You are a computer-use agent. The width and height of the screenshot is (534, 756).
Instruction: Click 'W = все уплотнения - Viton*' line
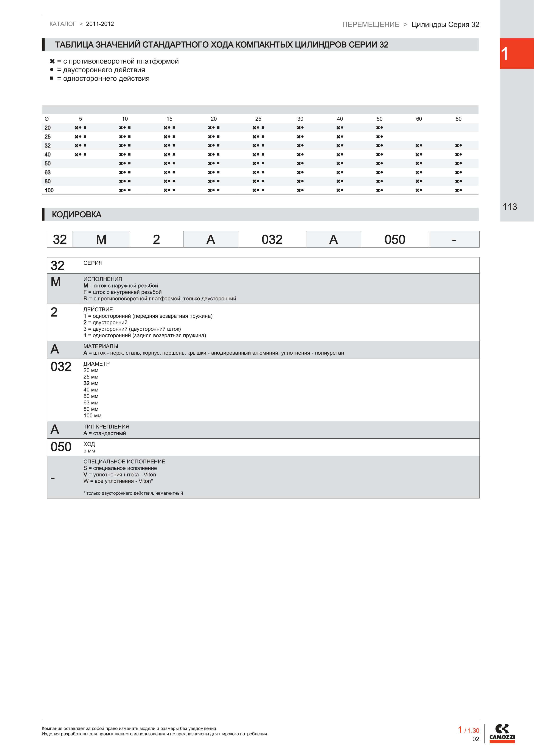(x=118, y=481)
